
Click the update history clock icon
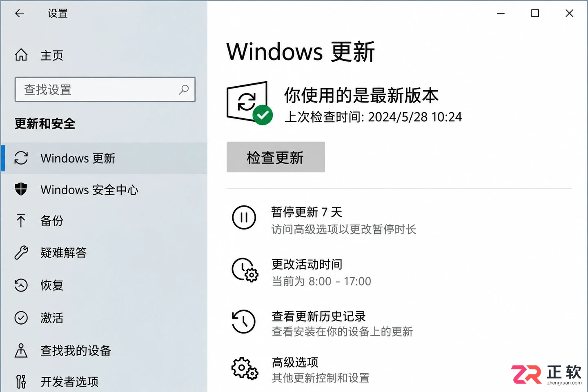pos(244,321)
